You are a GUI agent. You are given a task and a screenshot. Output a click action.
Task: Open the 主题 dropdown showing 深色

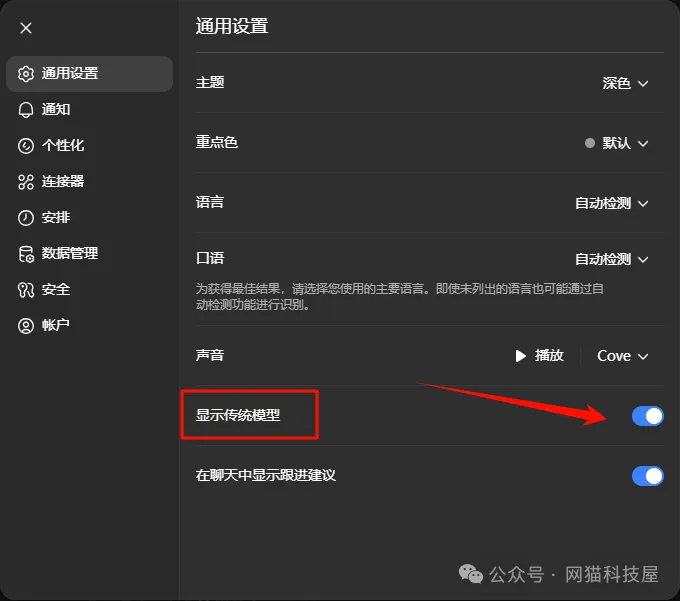[x=625, y=83]
